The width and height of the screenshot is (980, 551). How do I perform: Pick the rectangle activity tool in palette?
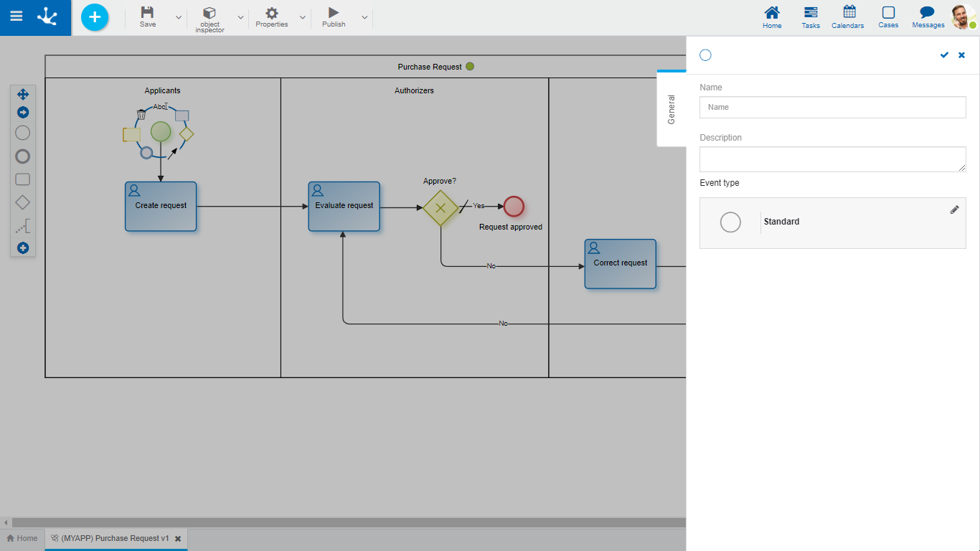pyautogui.click(x=23, y=179)
